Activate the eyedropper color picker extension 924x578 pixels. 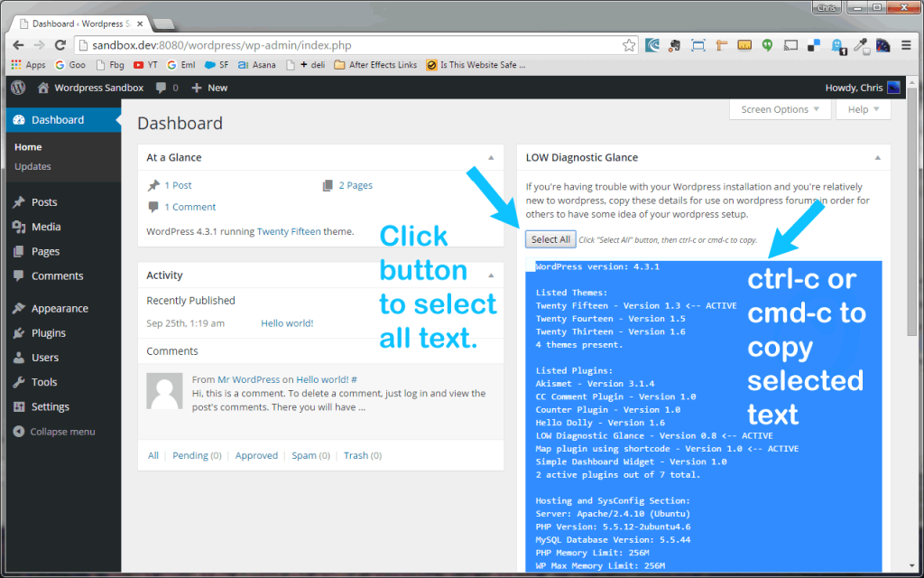(860, 46)
